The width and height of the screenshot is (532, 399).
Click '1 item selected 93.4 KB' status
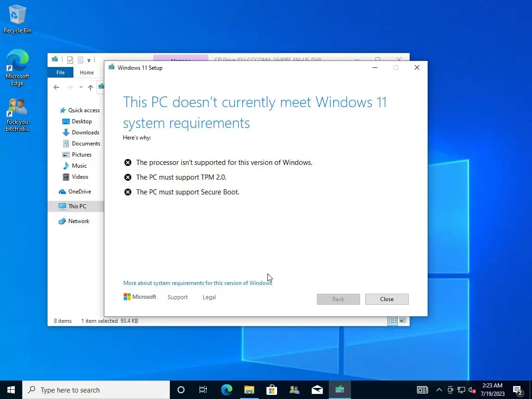pos(109,321)
